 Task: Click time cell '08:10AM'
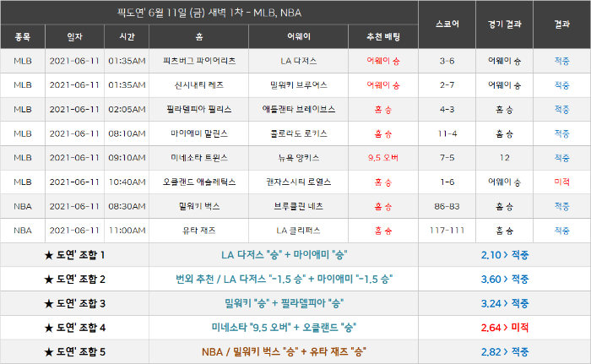[x=127, y=133]
